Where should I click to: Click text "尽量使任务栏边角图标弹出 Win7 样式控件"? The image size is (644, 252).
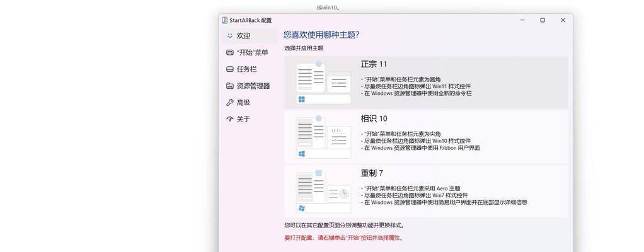tap(415, 195)
